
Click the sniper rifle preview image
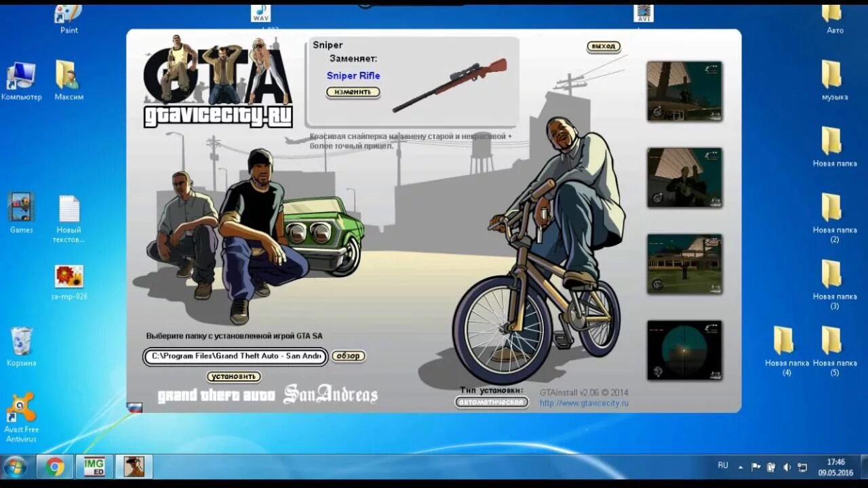coord(450,85)
